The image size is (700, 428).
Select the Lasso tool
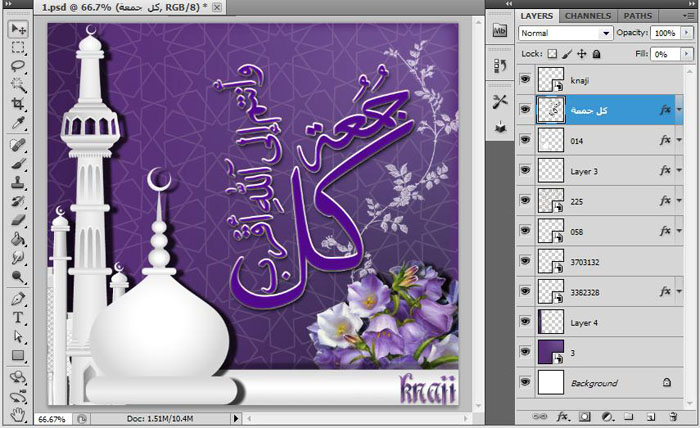[18, 66]
